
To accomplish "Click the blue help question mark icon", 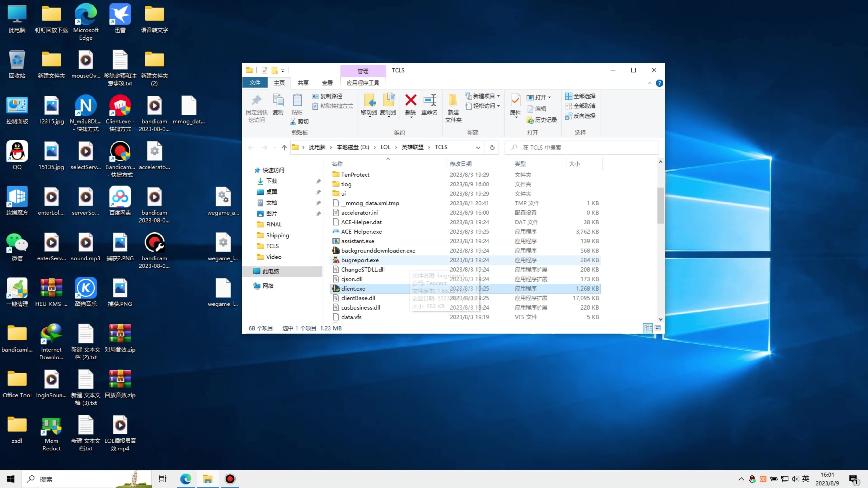I will [x=659, y=83].
